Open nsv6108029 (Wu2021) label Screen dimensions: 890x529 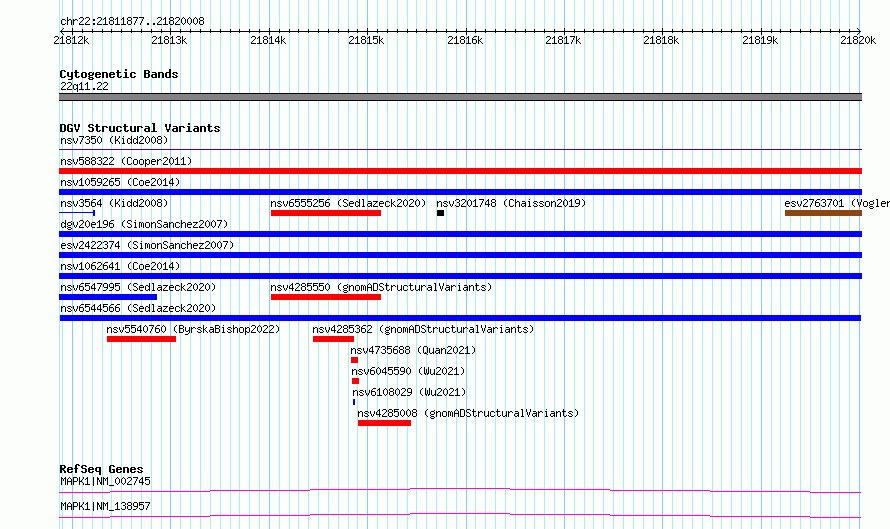(409, 392)
